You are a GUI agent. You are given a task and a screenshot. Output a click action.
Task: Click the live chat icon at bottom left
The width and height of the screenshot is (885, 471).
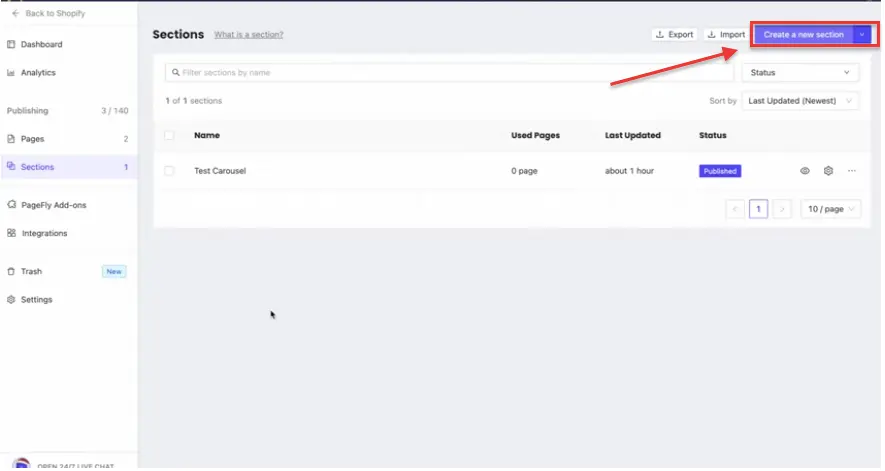[21, 465]
